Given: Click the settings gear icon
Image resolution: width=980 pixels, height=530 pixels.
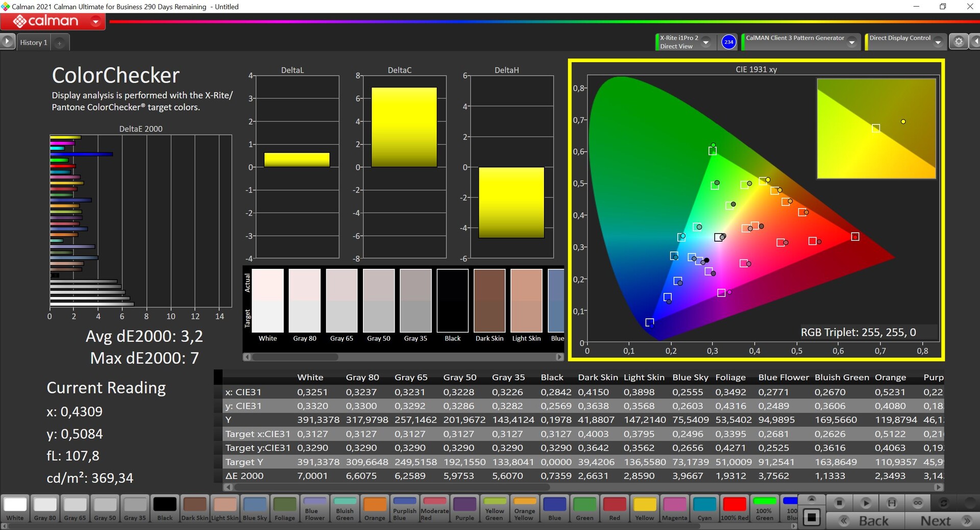Looking at the screenshot, I should point(959,42).
